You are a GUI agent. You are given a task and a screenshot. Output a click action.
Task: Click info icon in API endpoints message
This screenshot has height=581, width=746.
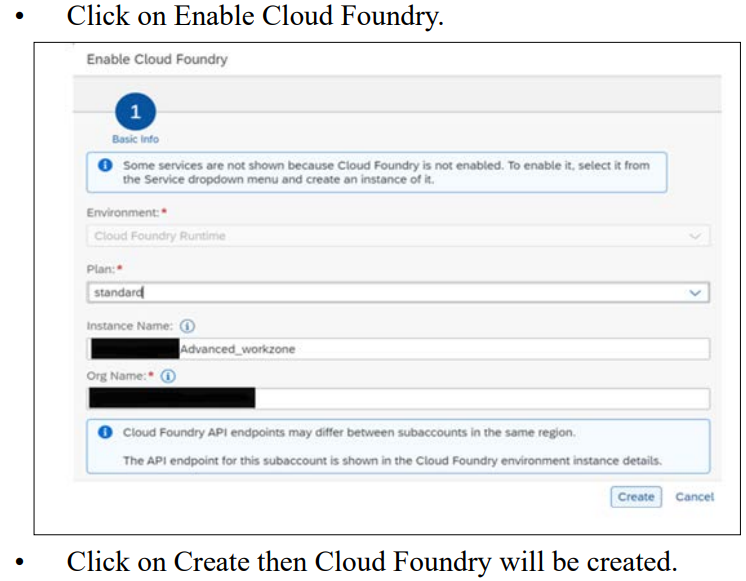(105, 432)
